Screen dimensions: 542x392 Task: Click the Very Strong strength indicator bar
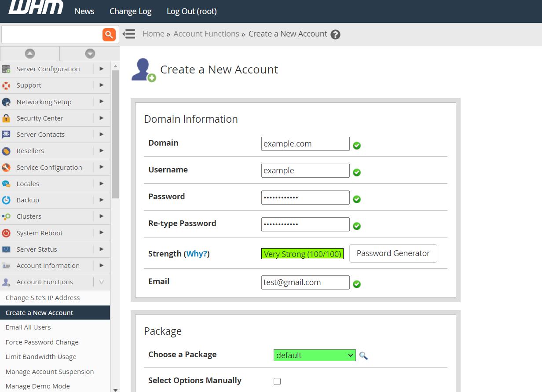(302, 253)
